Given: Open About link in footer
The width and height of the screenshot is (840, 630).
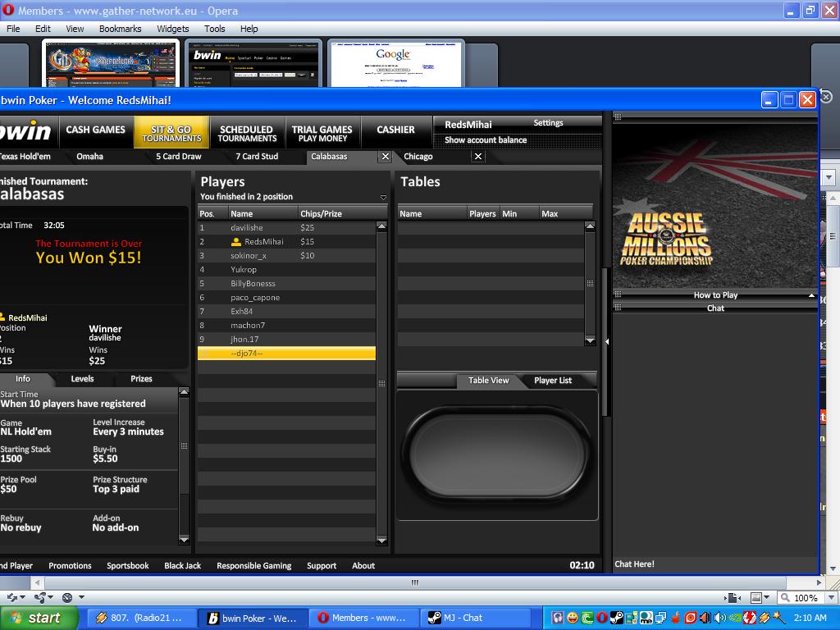Looking at the screenshot, I should tap(363, 566).
